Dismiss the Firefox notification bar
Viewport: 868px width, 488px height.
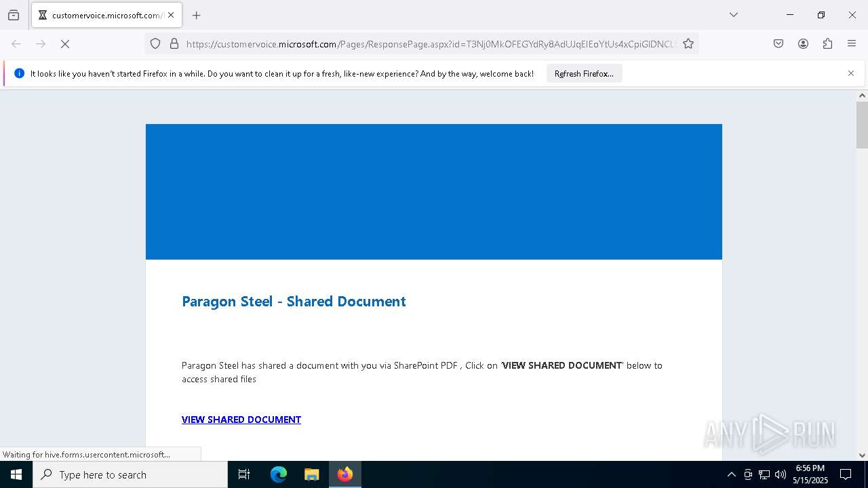pos(851,73)
